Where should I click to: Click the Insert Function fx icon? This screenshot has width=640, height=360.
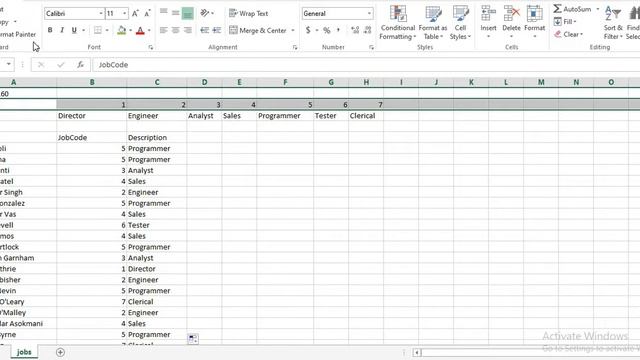click(x=80, y=64)
